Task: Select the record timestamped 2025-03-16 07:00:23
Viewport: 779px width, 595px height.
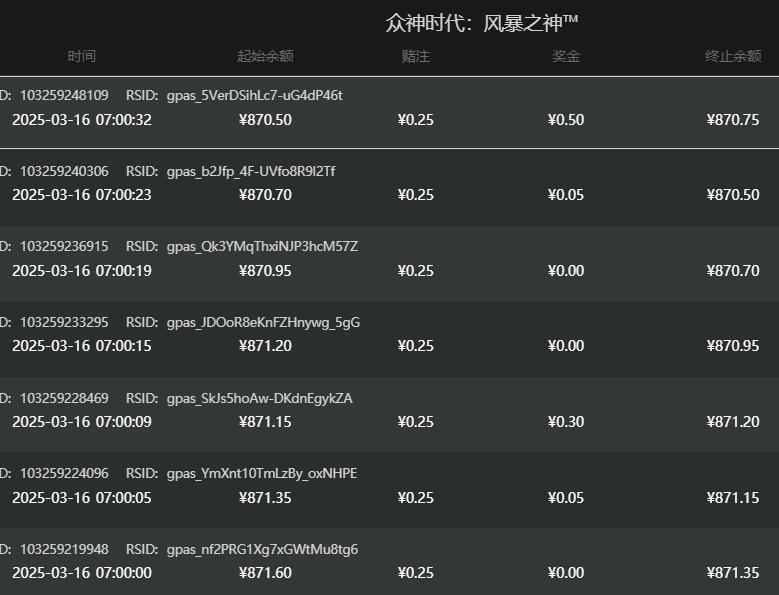Action: (82, 195)
